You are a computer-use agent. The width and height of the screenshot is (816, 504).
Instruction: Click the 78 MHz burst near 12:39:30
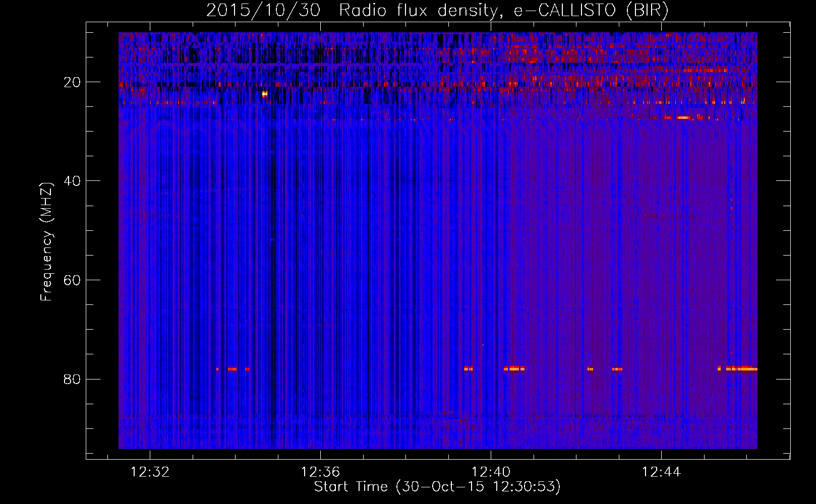(469, 368)
